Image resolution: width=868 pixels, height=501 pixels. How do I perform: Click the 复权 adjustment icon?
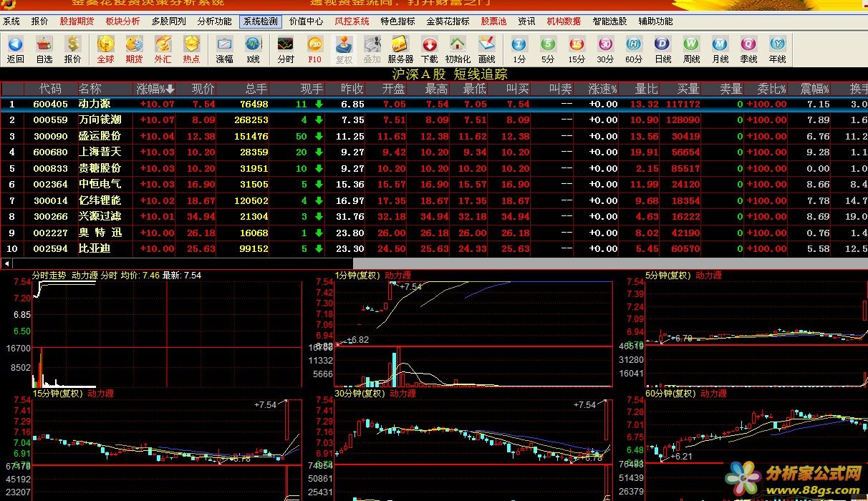[344, 49]
